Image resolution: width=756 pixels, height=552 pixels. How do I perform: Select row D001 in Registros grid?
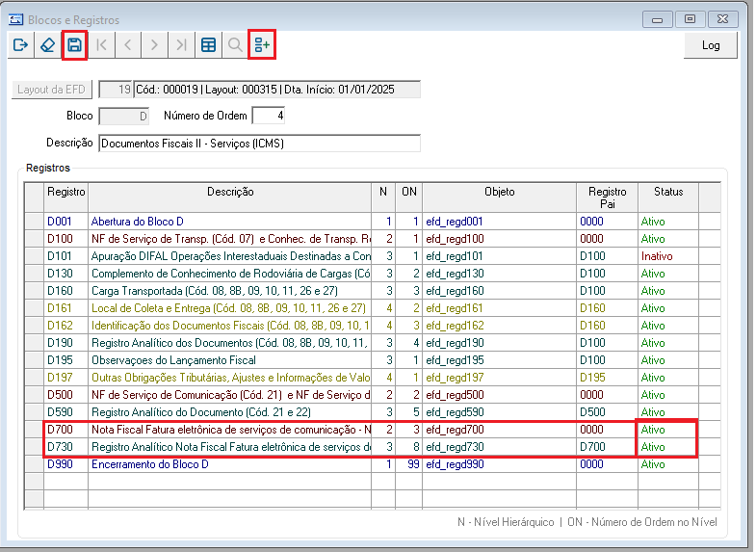pos(371,222)
